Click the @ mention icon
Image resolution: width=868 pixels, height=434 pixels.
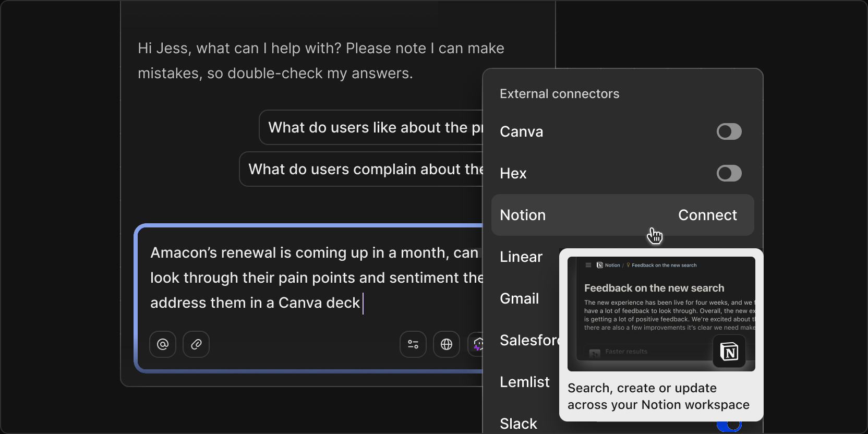(163, 344)
